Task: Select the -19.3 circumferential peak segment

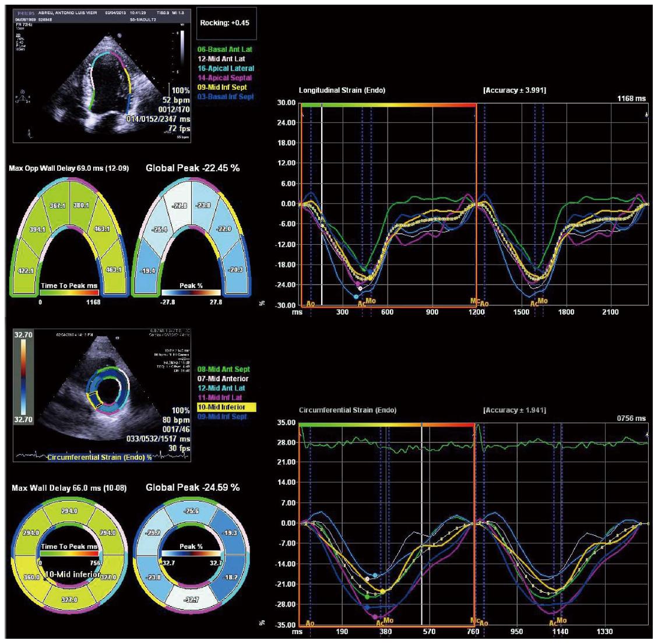Action: point(229,533)
